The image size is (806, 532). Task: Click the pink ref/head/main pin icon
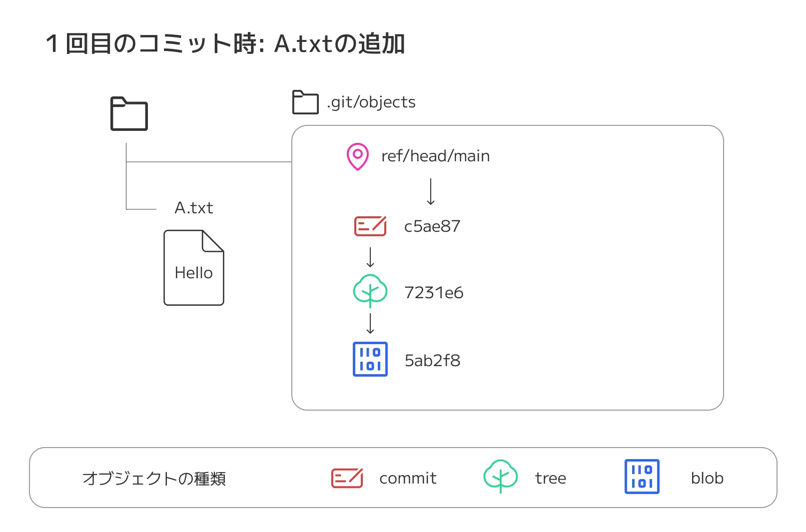(x=357, y=156)
